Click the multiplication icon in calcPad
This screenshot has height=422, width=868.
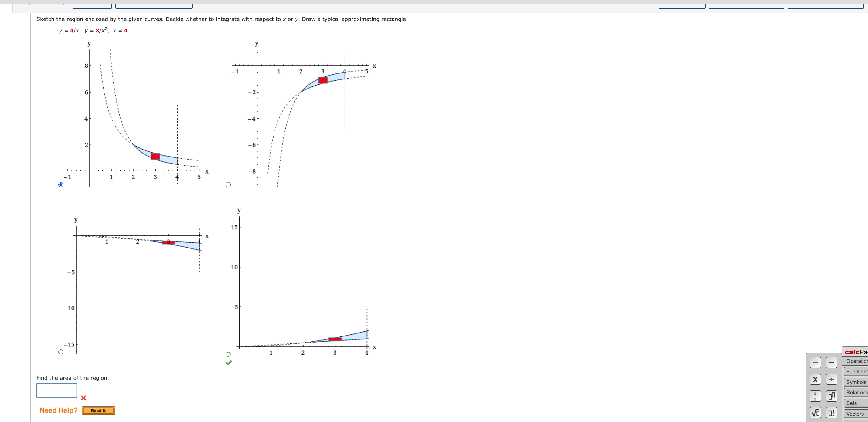tap(816, 379)
